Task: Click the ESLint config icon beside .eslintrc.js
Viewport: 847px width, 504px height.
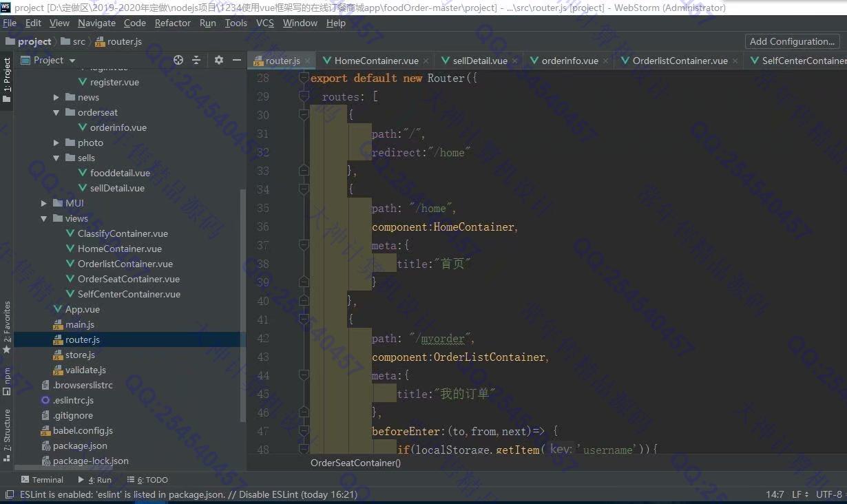Action: point(45,400)
